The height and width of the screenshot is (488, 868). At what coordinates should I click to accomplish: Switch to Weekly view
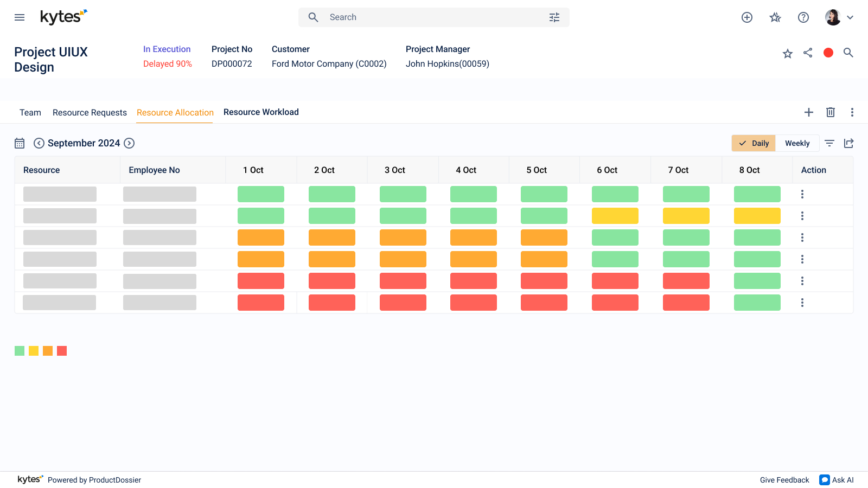click(x=797, y=143)
